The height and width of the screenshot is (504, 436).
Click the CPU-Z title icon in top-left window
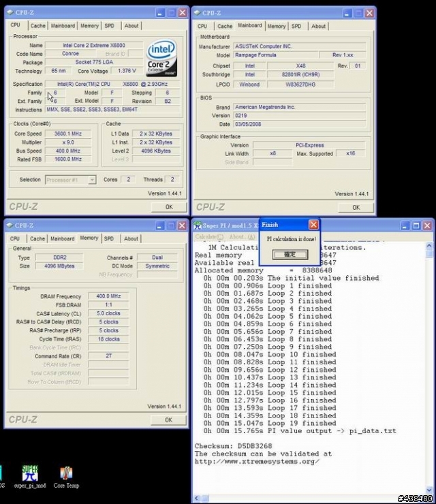pos(10,12)
